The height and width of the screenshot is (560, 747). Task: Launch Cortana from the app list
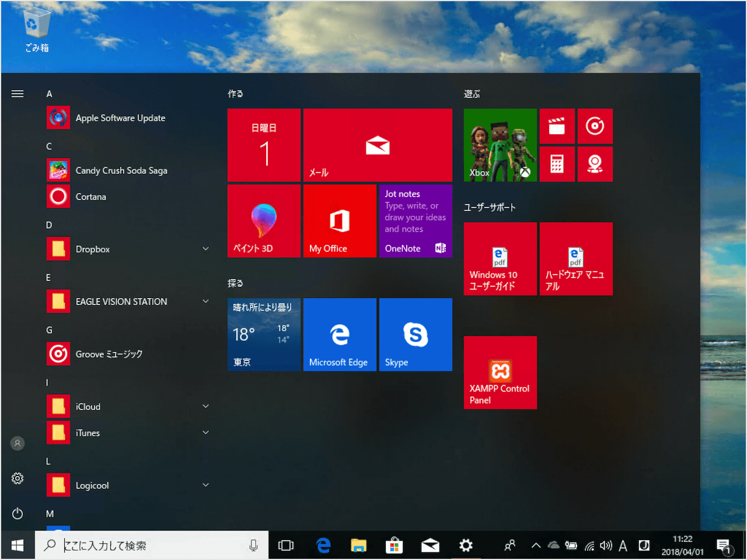[x=128, y=197]
